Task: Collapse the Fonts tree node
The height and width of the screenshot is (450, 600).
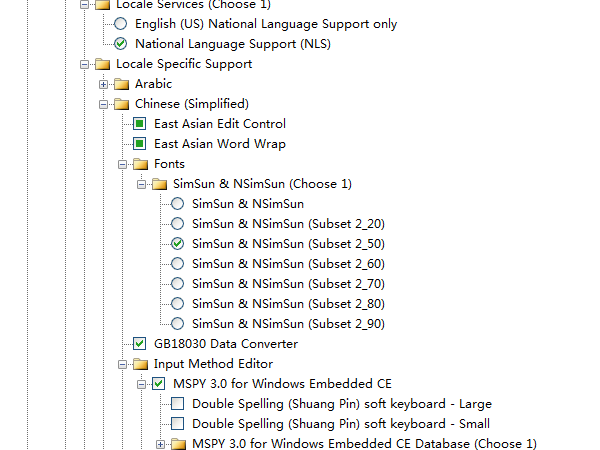Action: click(122, 164)
